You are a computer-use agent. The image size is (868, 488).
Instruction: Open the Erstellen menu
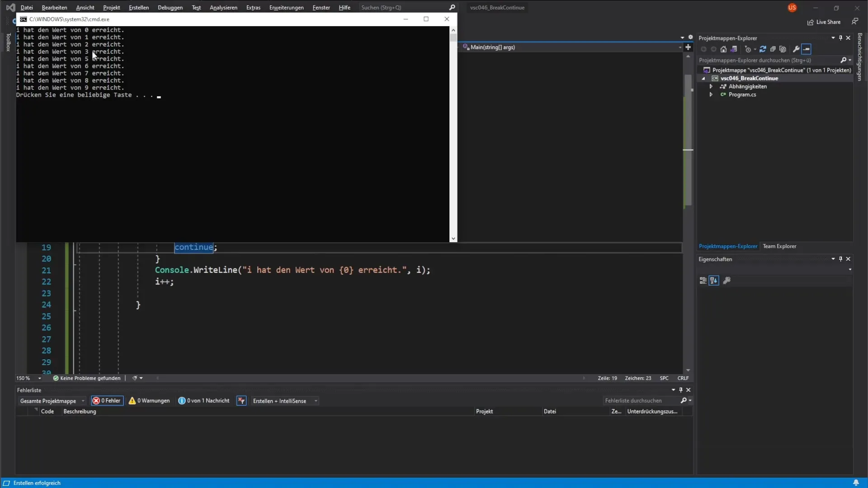point(139,8)
